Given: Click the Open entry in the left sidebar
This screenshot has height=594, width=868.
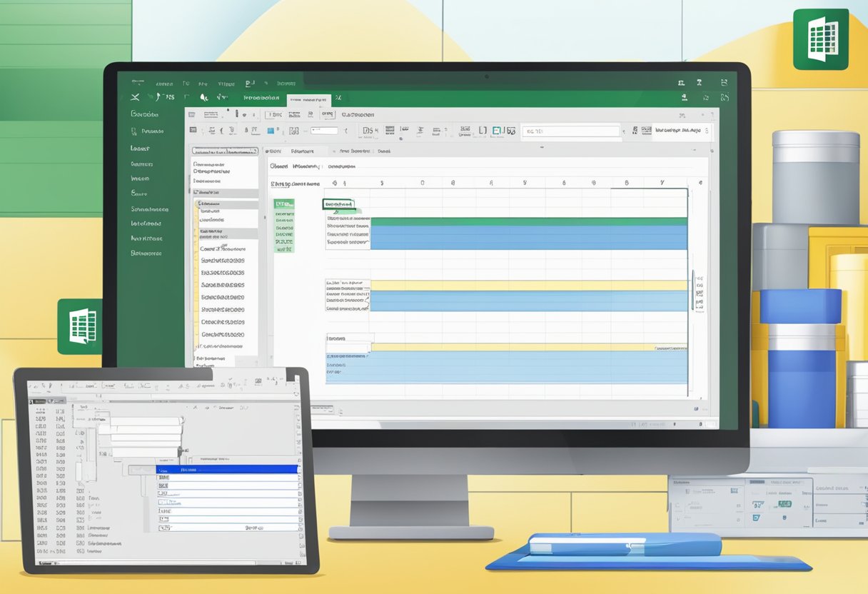Looking at the screenshot, I should 139,148.
